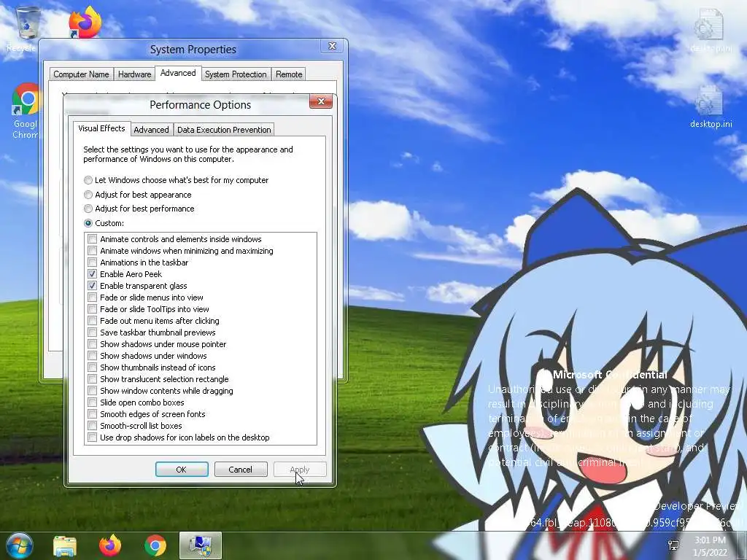The width and height of the screenshot is (747, 560).
Task: Check Show shadows under windows
Action: click(93, 356)
